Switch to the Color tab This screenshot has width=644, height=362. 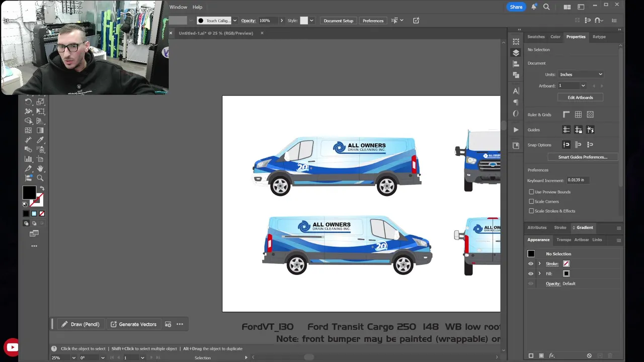click(x=555, y=37)
